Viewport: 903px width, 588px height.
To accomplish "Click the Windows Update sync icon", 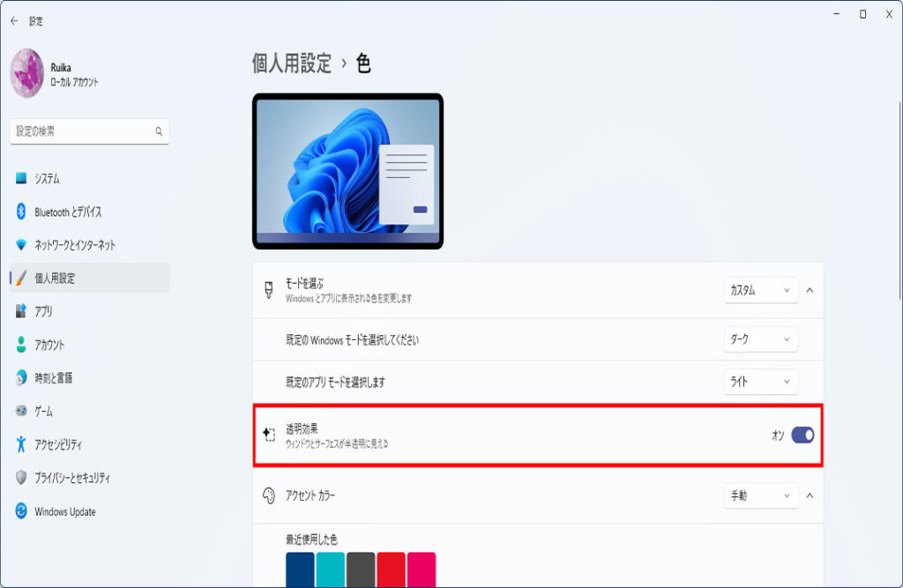I will click(21, 510).
